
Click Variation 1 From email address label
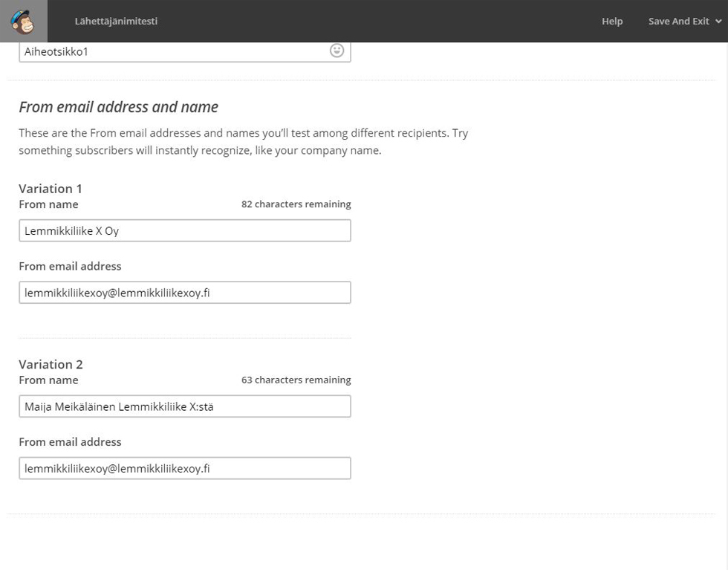click(70, 266)
